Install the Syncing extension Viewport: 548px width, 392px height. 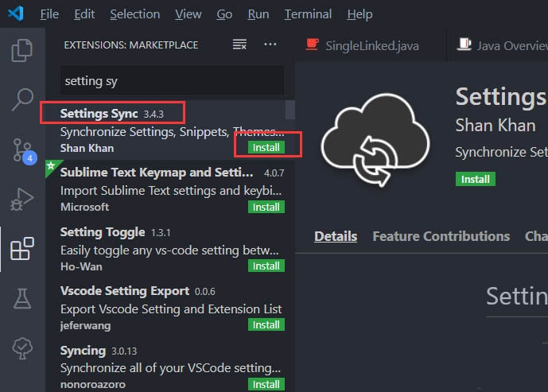pos(266,384)
